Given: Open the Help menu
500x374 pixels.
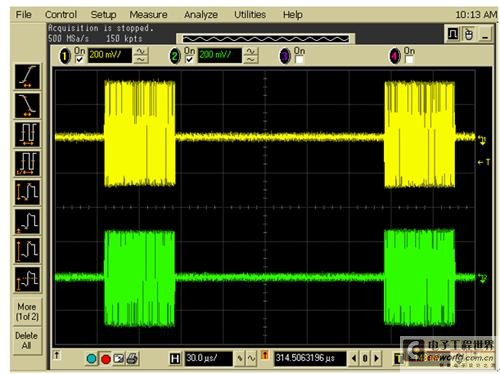Looking at the screenshot, I should (x=293, y=15).
